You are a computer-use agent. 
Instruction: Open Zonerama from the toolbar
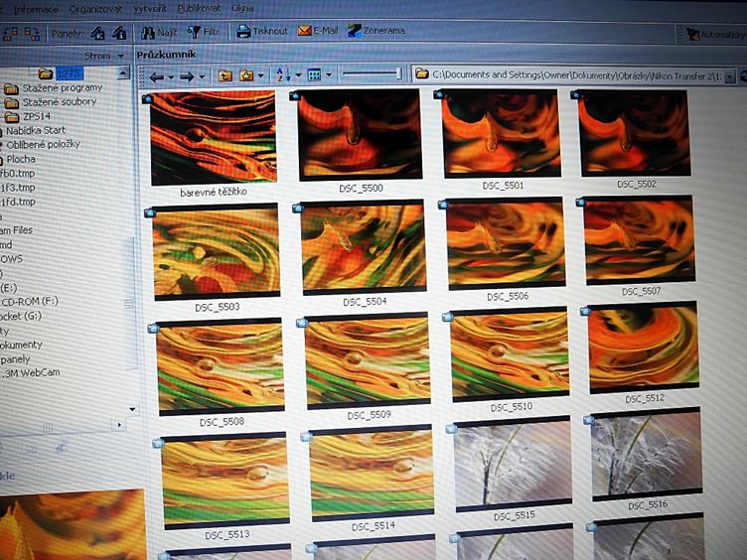(375, 31)
